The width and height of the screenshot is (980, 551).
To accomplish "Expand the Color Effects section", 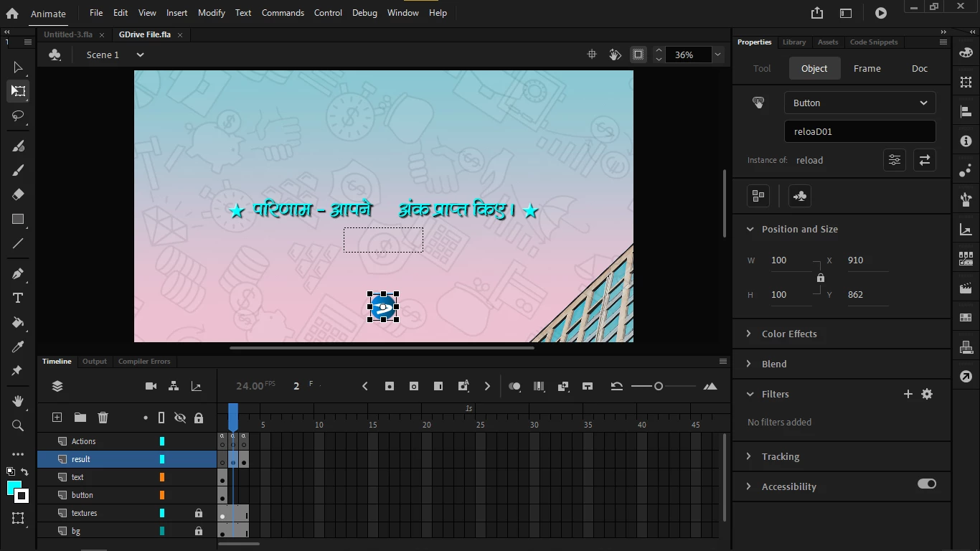I will coord(750,334).
